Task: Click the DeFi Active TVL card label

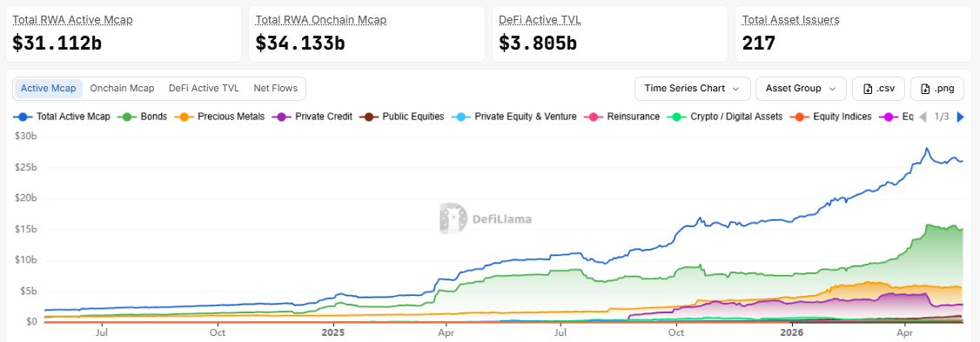Action: 540,20
